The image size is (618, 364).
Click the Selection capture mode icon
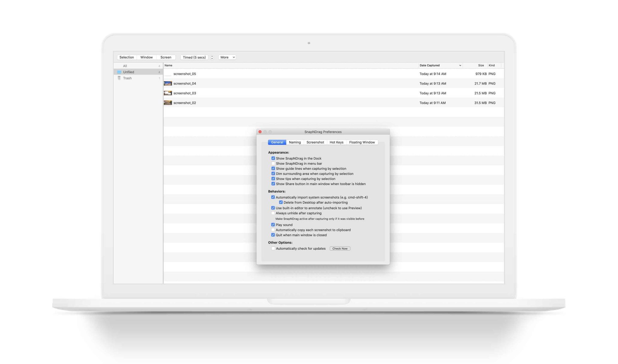pyautogui.click(x=127, y=57)
